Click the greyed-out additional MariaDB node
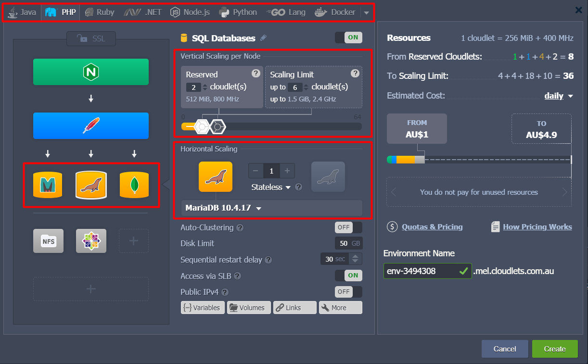This screenshot has height=364, width=588. (328, 176)
